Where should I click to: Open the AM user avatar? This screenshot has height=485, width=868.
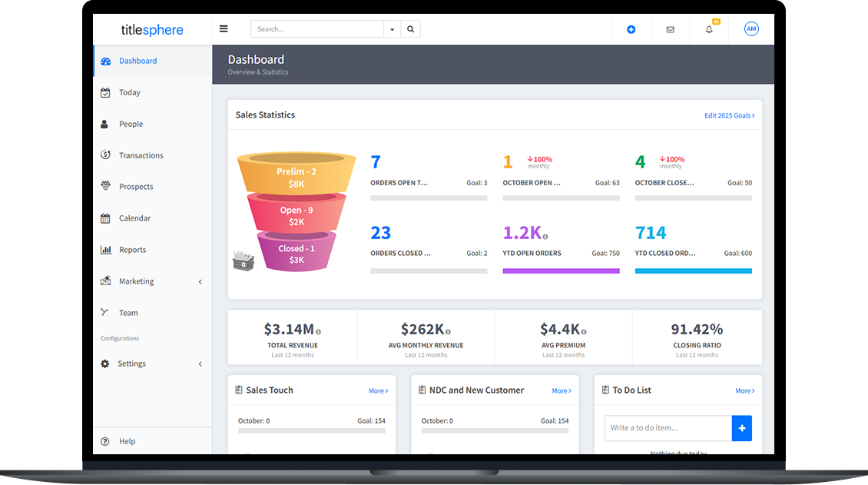click(x=751, y=29)
